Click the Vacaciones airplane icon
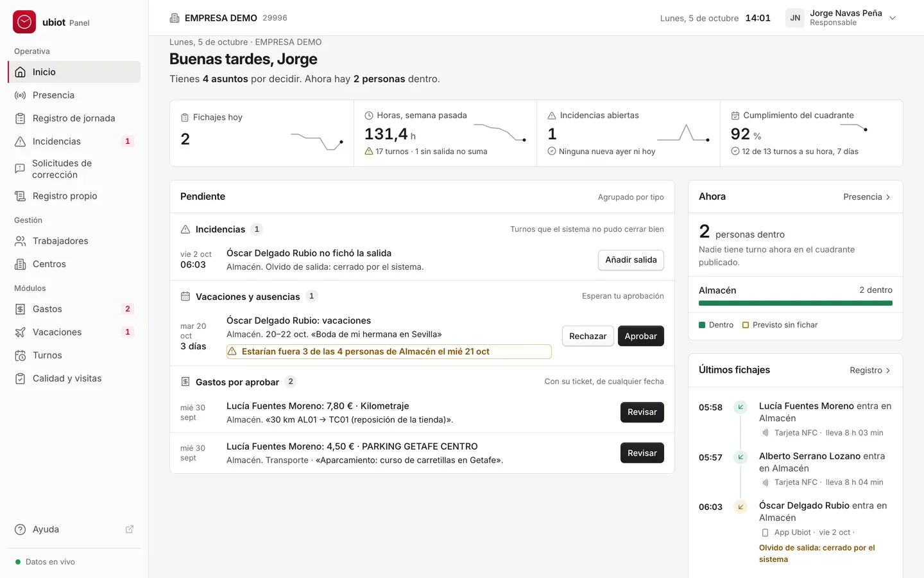924x578 pixels. [20, 332]
